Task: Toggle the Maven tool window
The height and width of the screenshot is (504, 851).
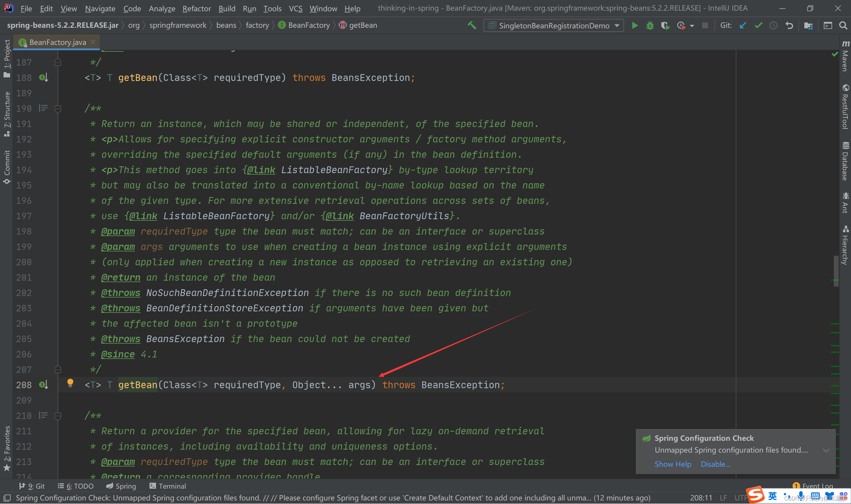Action: pos(845,56)
